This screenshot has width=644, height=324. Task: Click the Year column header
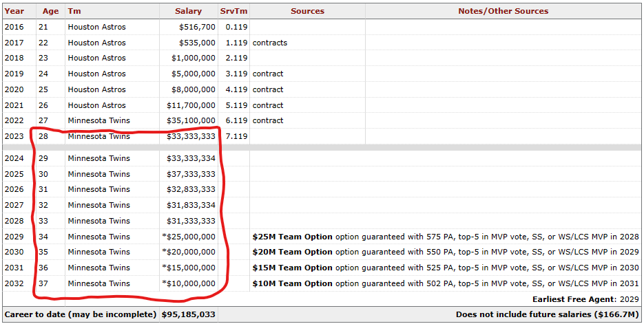[x=14, y=11]
